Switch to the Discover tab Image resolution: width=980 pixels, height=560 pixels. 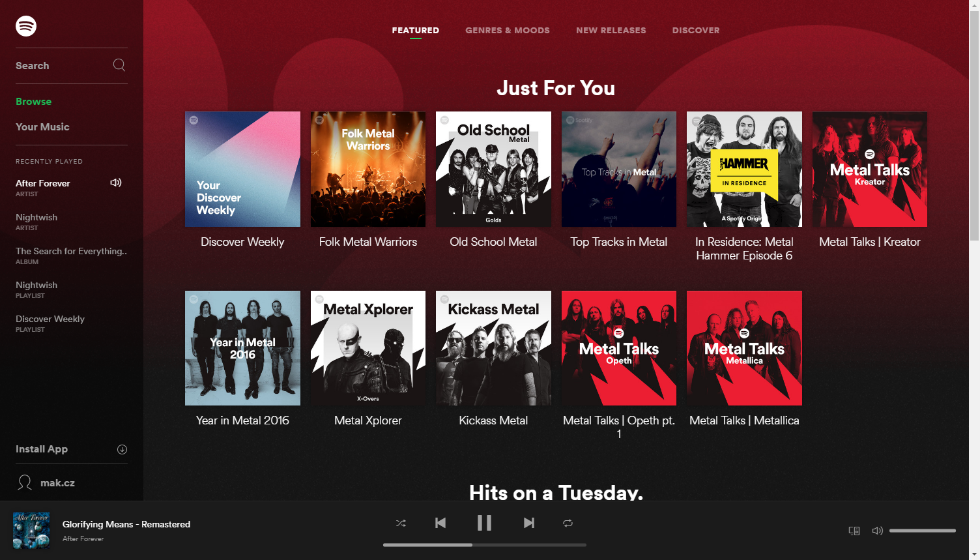coord(696,30)
